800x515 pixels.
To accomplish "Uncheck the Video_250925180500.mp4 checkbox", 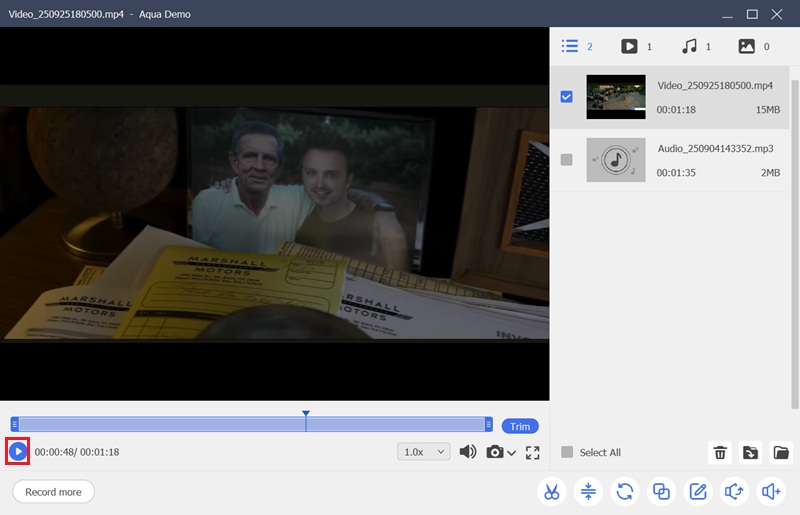I will 567,97.
